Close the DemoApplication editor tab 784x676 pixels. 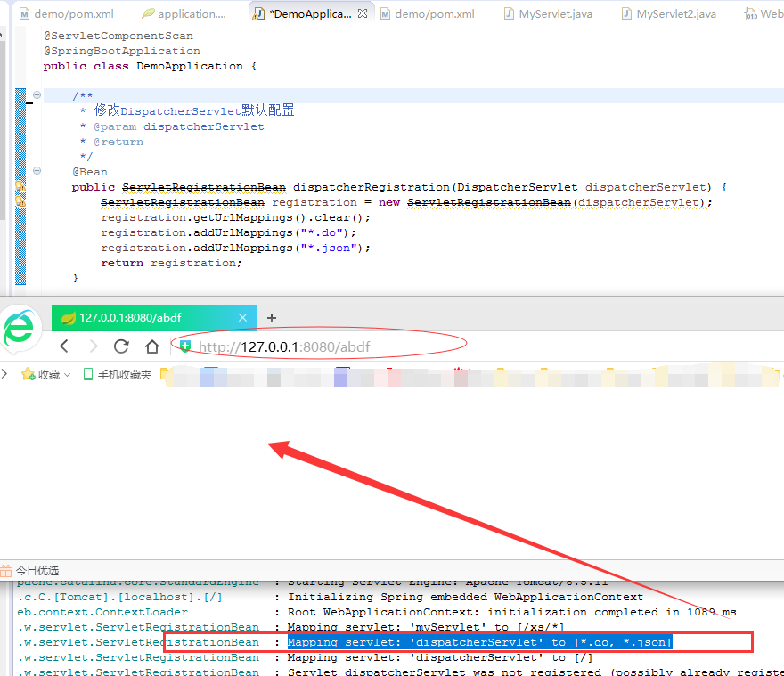tap(363, 13)
